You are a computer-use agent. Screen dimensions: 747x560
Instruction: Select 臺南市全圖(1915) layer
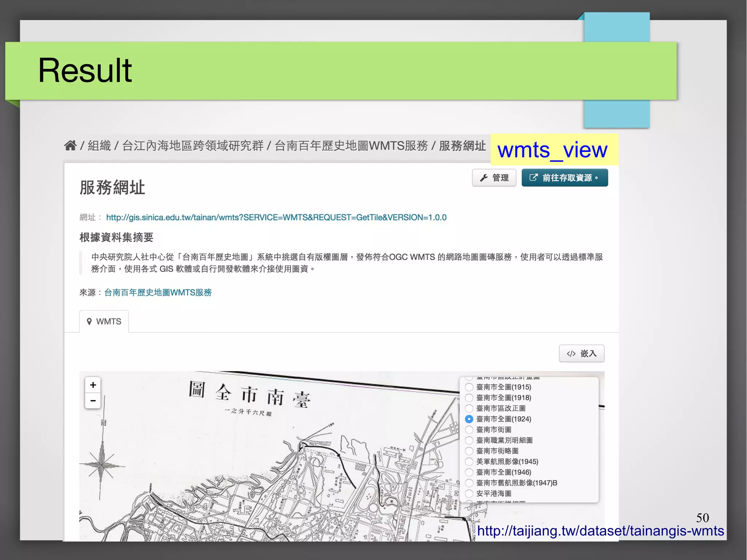[x=469, y=387]
